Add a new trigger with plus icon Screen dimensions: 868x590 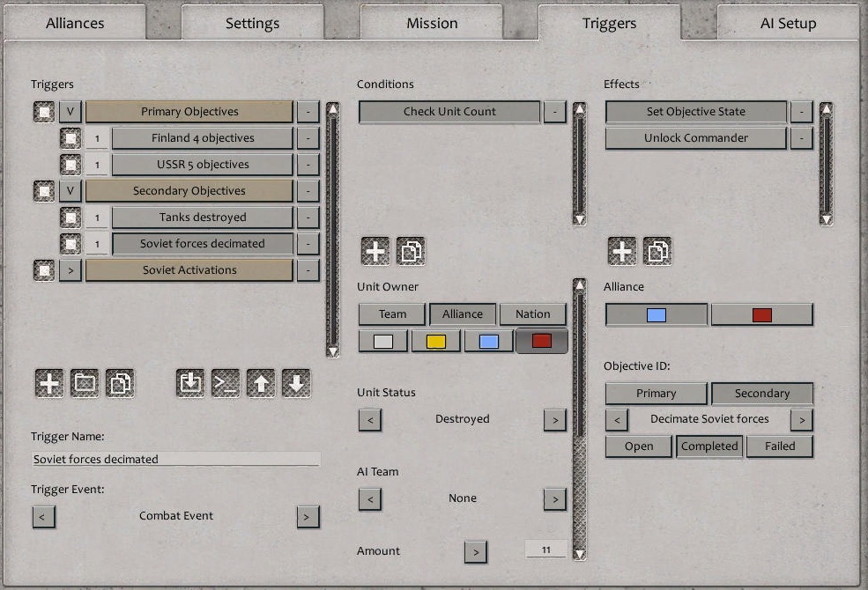pos(49,383)
